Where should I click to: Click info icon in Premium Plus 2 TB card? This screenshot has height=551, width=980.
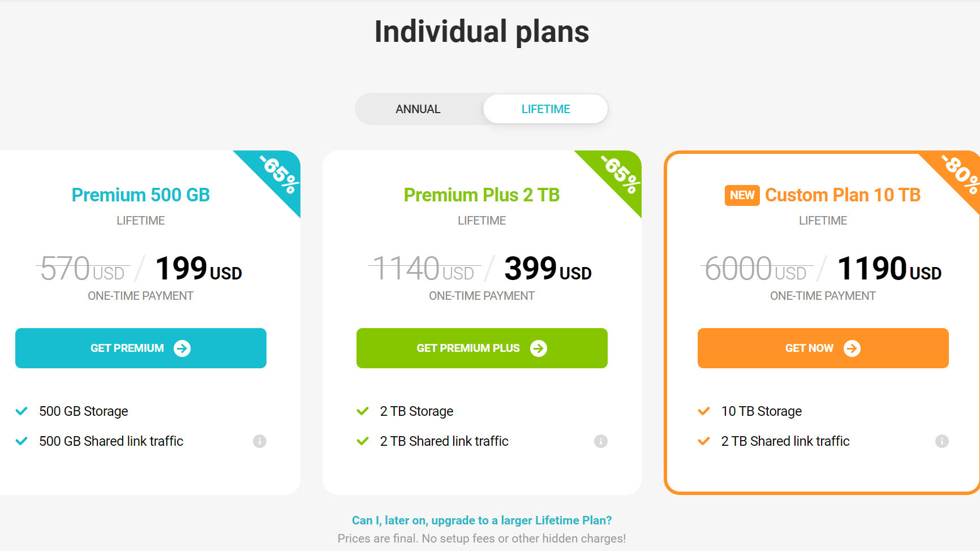coord(601,441)
